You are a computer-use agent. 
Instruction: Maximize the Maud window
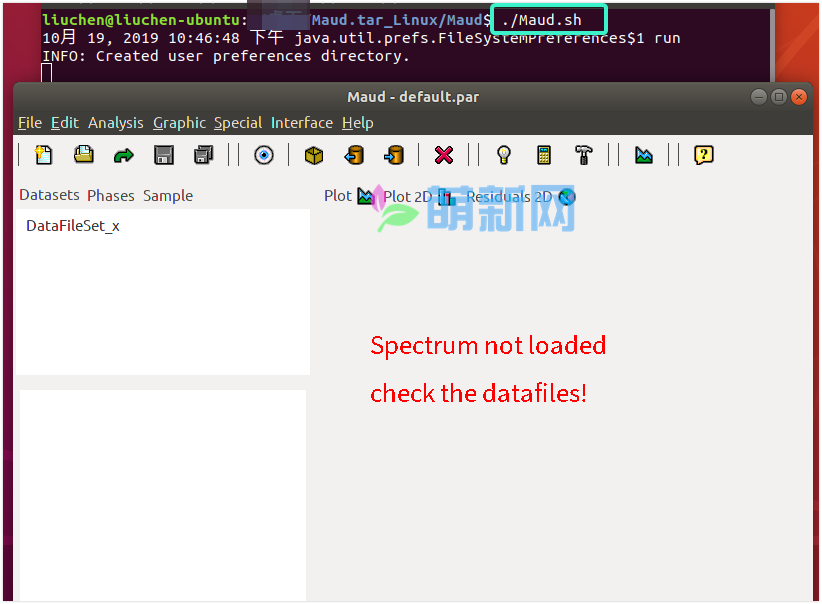point(778,97)
